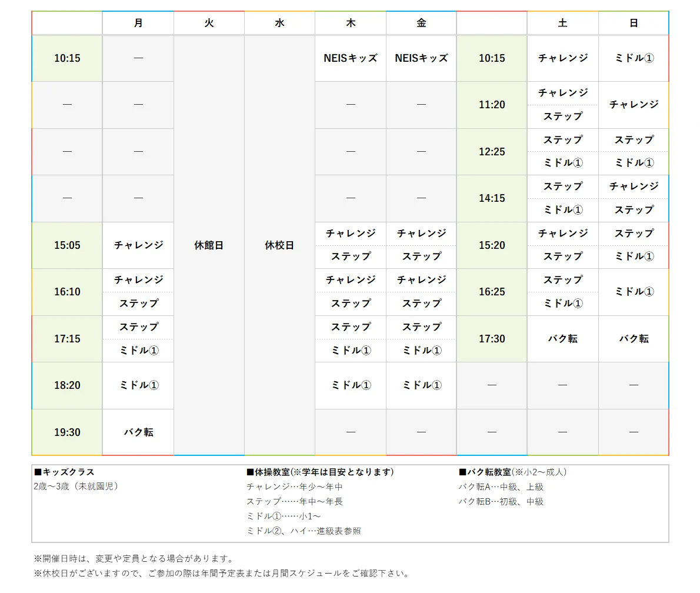Screen dimensions: 700x593
Task: Click the 土 (Saturday) column header
Action: click(x=562, y=24)
